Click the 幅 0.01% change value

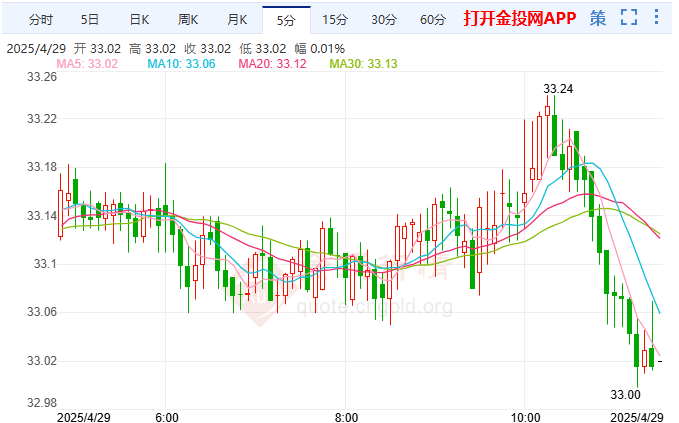click(x=320, y=48)
